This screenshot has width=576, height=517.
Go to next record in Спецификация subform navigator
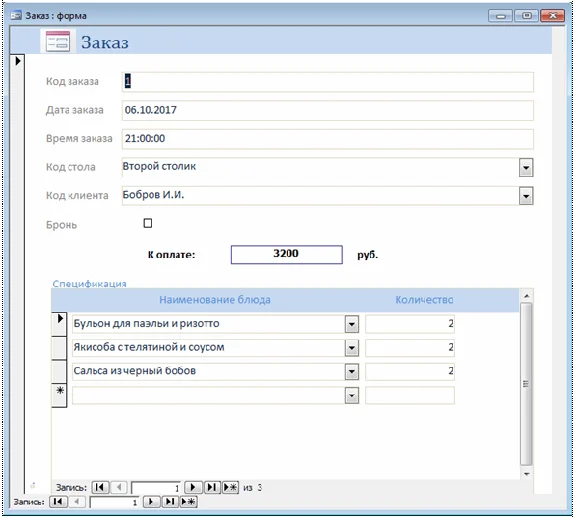click(x=193, y=487)
